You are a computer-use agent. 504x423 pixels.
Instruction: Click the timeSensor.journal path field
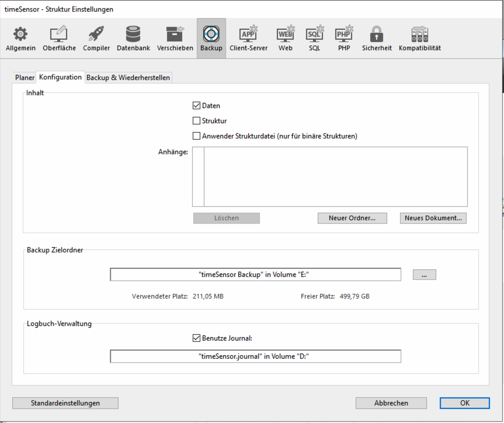pyautogui.click(x=256, y=356)
